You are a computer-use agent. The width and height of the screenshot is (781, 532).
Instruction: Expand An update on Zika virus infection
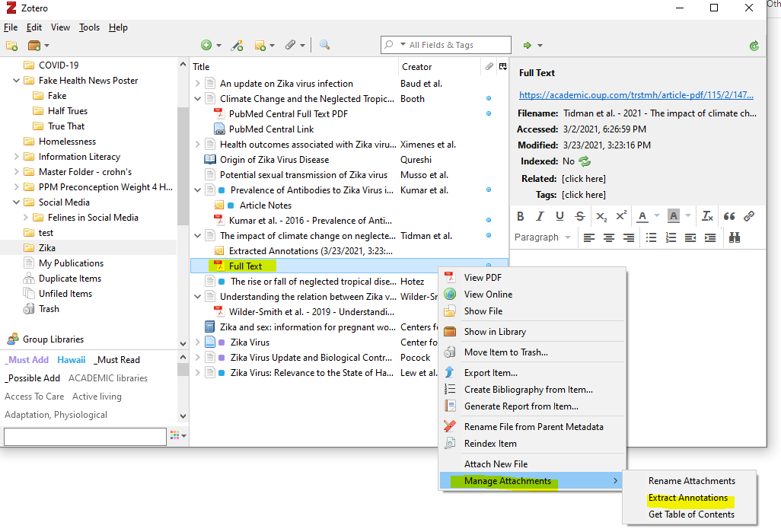pyautogui.click(x=197, y=84)
